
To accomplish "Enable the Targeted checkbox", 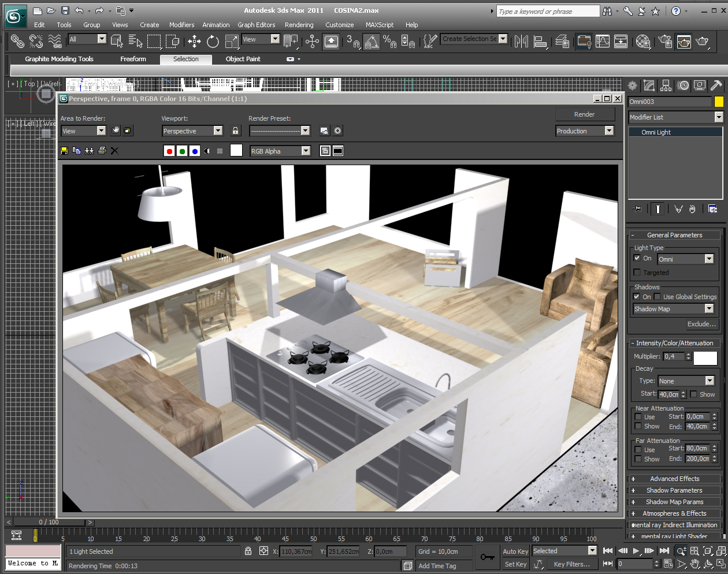I will tap(637, 273).
